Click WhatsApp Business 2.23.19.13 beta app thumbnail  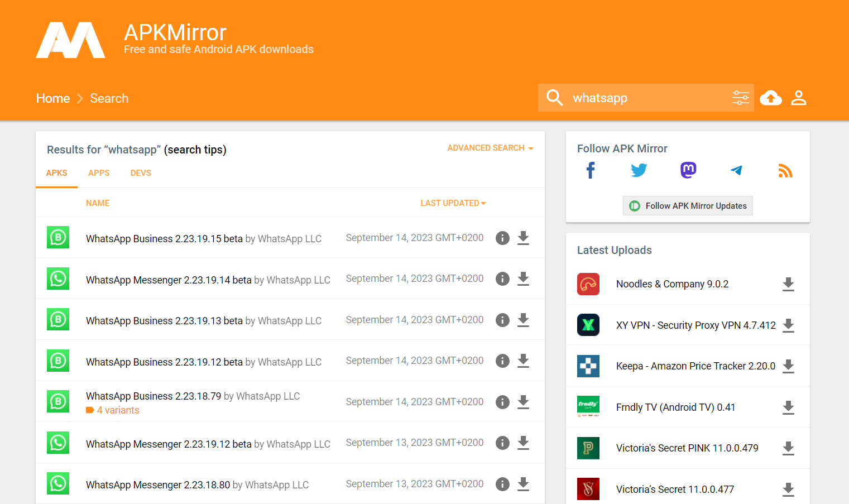pyautogui.click(x=58, y=319)
